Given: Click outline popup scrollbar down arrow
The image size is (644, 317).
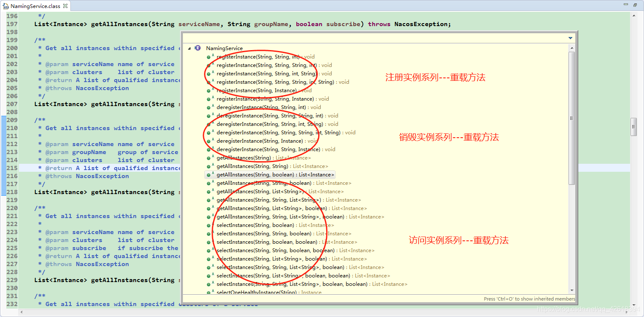Looking at the screenshot, I should [x=572, y=290].
